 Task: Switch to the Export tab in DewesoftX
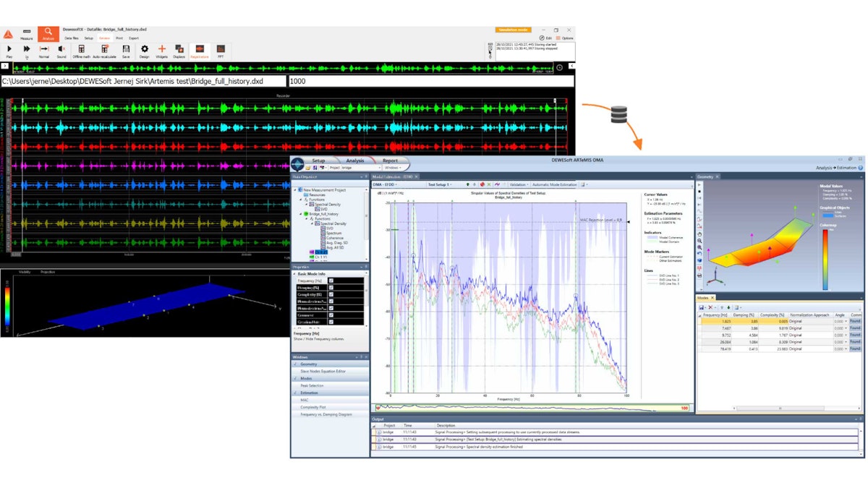[x=134, y=38]
